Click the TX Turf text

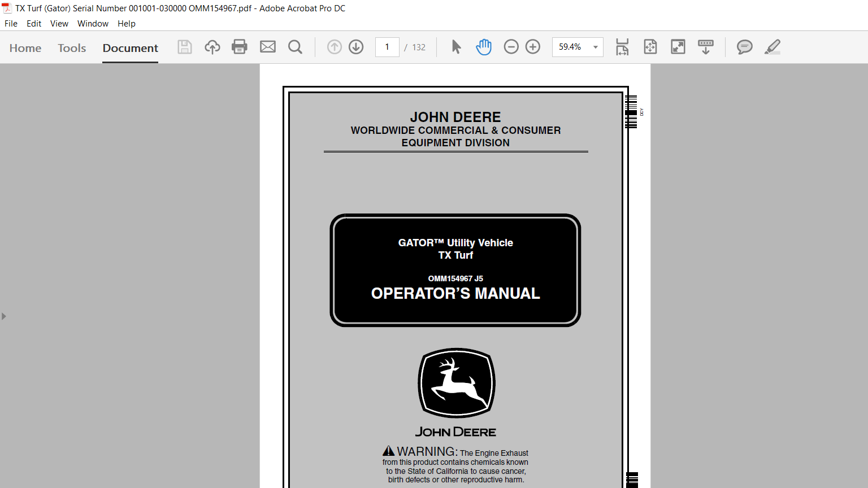[x=455, y=255]
